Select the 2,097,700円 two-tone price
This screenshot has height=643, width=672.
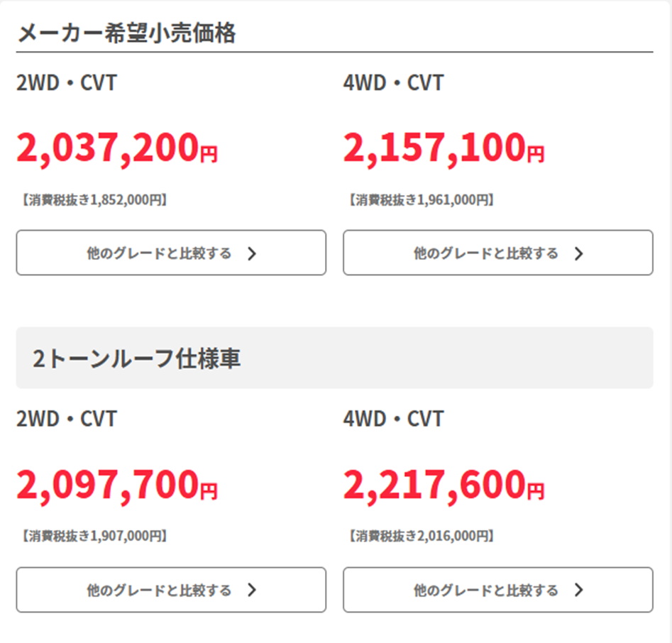pos(117,485)
